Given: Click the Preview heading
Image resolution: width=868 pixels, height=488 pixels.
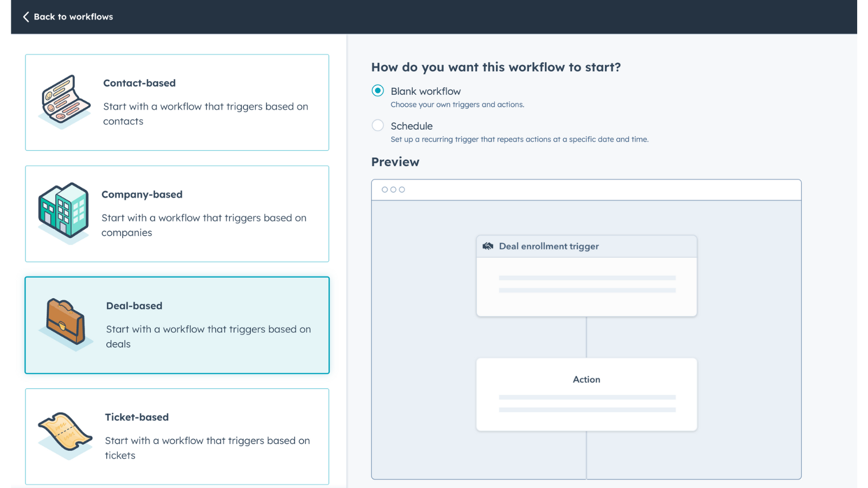Looking at the screenshot, I should 395,162.
